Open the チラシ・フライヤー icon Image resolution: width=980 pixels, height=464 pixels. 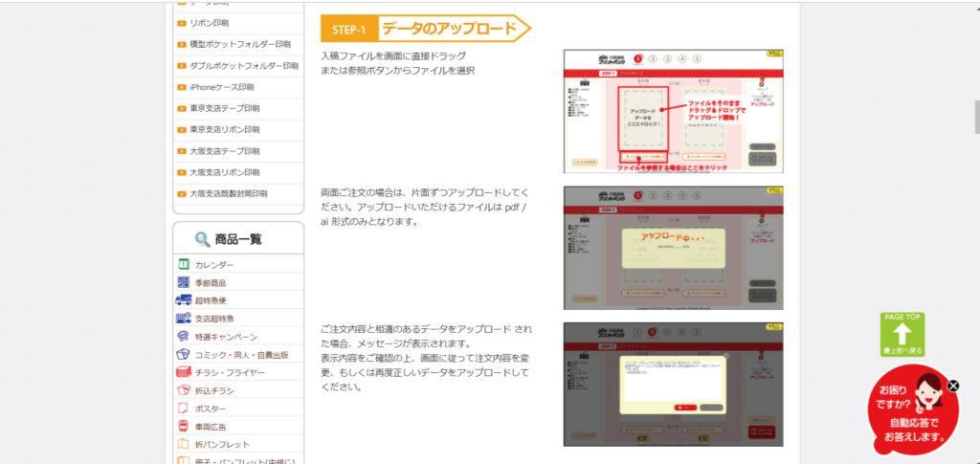[x=184, y=372]
